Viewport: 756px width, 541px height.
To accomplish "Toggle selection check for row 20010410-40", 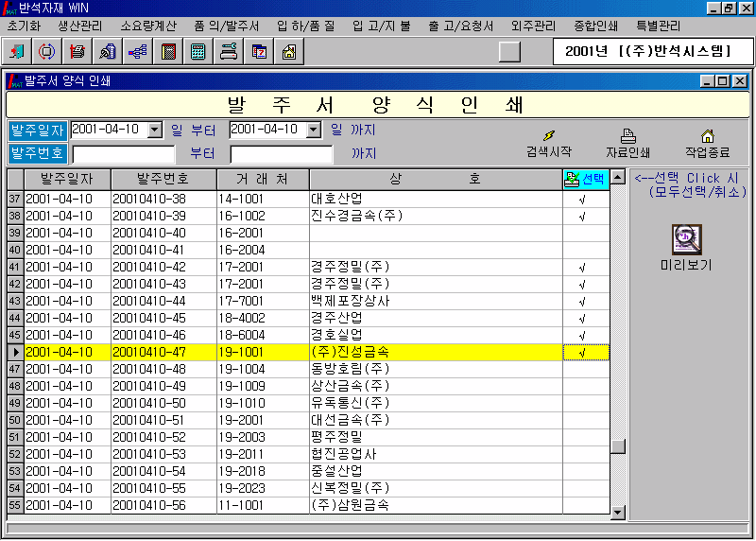I will 585,233.
